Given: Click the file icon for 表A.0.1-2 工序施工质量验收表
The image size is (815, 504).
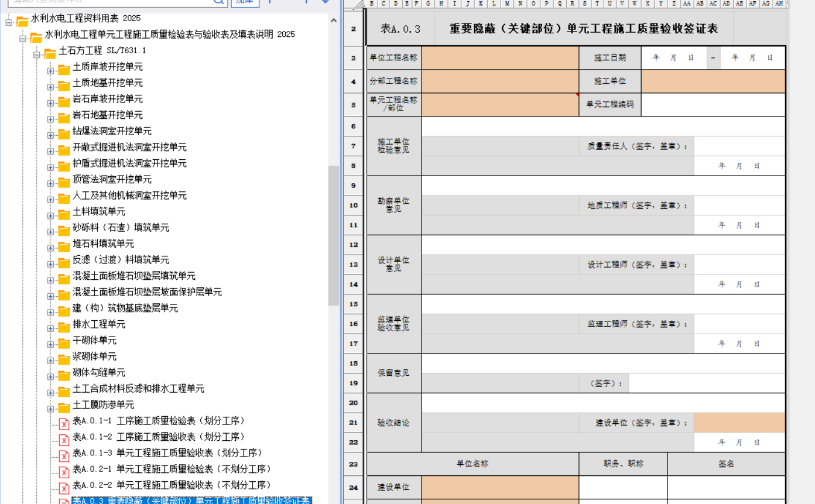Looking at the screenshot, I should click(64, 440).
